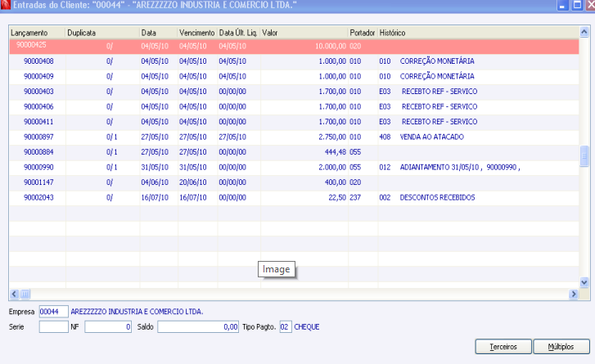Click due date 20/06/10
Screen dimensions: 595x364
tap(193, 182)
